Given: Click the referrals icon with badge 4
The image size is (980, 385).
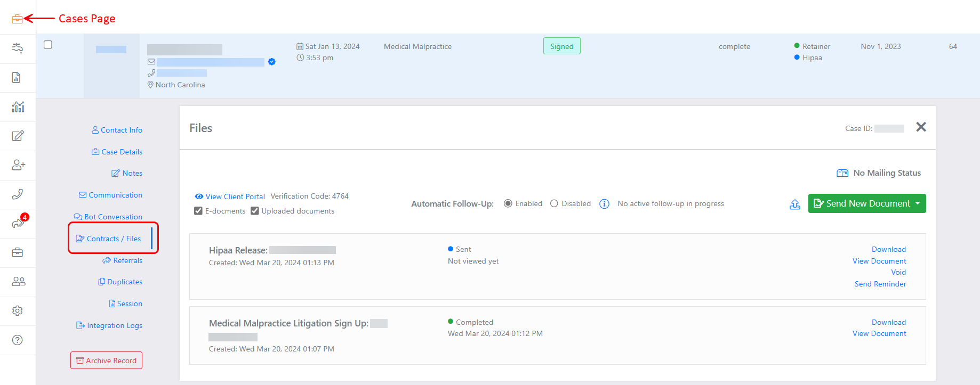Looking at the screenshot, I should click(x=18, y=223).
